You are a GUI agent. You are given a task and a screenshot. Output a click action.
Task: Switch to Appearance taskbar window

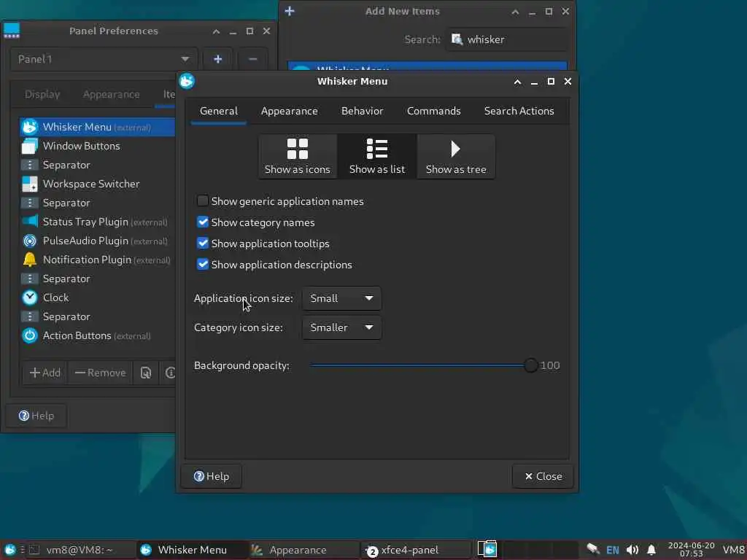coord(304,550)
